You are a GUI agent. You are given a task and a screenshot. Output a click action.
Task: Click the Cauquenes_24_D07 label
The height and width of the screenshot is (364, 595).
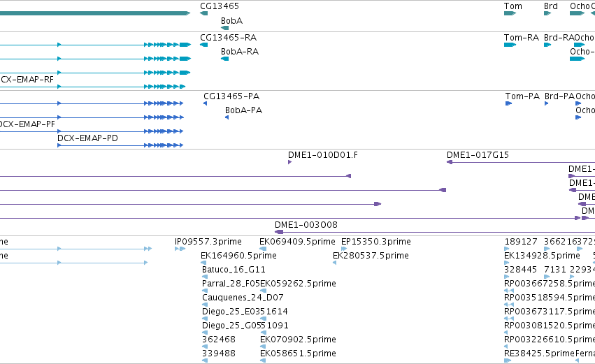coord(243,298)
